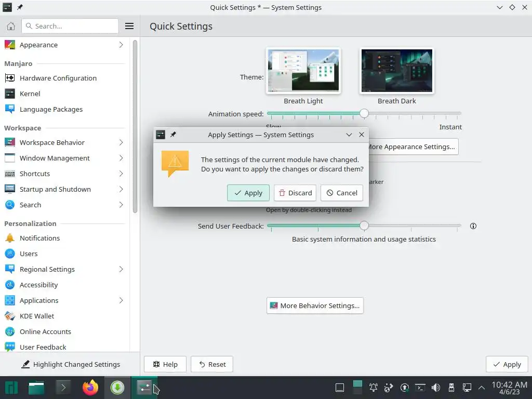
Task: Click the Language Packages icon
Action: (10, 109)
